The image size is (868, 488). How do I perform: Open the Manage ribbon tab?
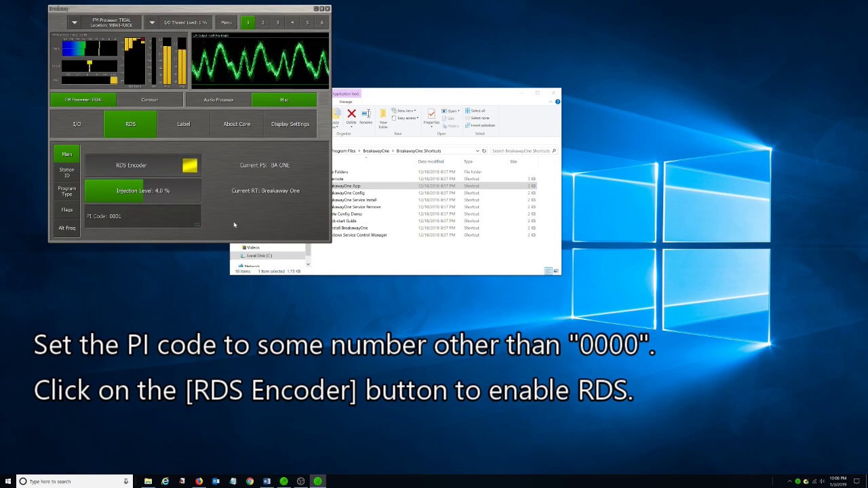[x=346, y=102]
